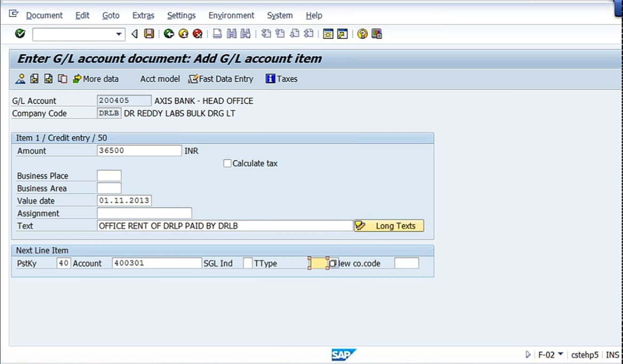
Task: Create a new session with the starburst icon
Action: pyautogui.click(x=328, y=34)
